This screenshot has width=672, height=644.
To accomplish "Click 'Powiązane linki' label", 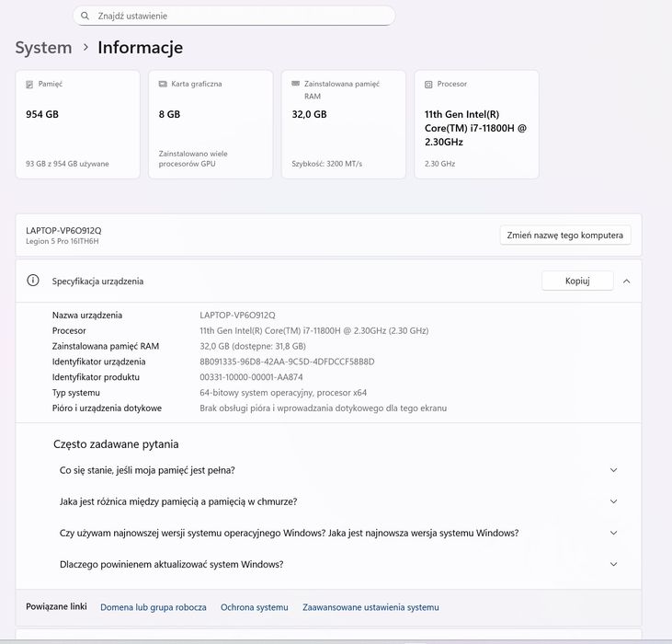I will (56, 606).
